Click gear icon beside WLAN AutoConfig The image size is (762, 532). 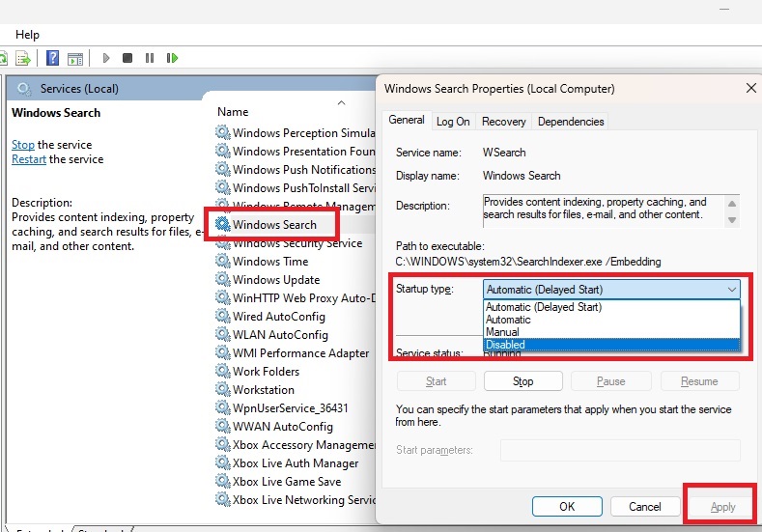(222, 334)
